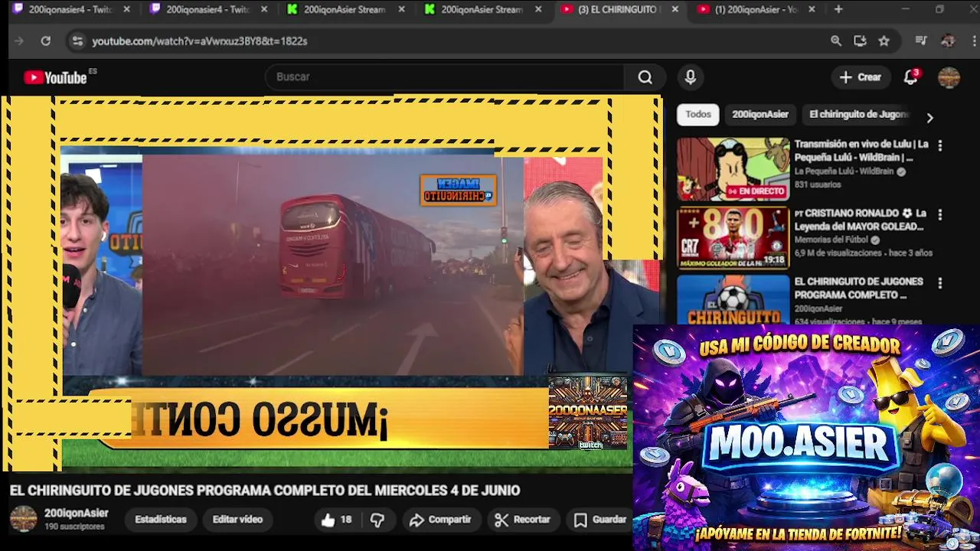This screenshot has width=980, height=551.
Task: Click the YouTube logo home link
Action: coord(55,77)
